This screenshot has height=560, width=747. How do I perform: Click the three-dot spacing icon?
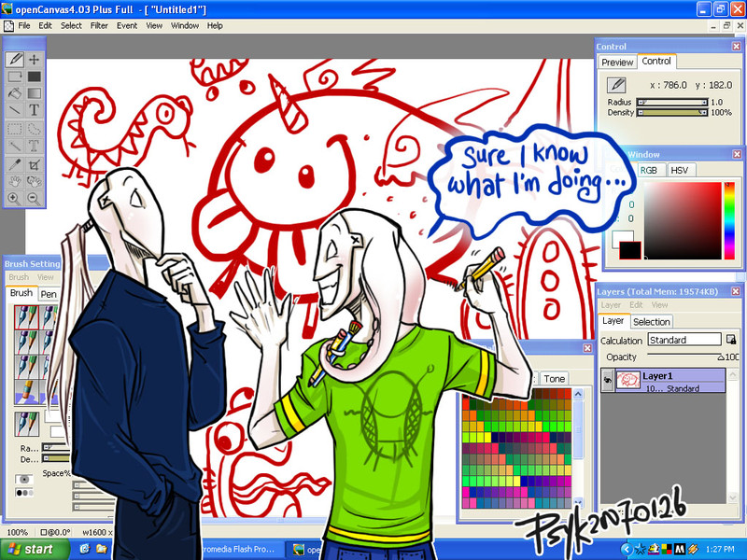pyautogui.click(x=24, y=493)
